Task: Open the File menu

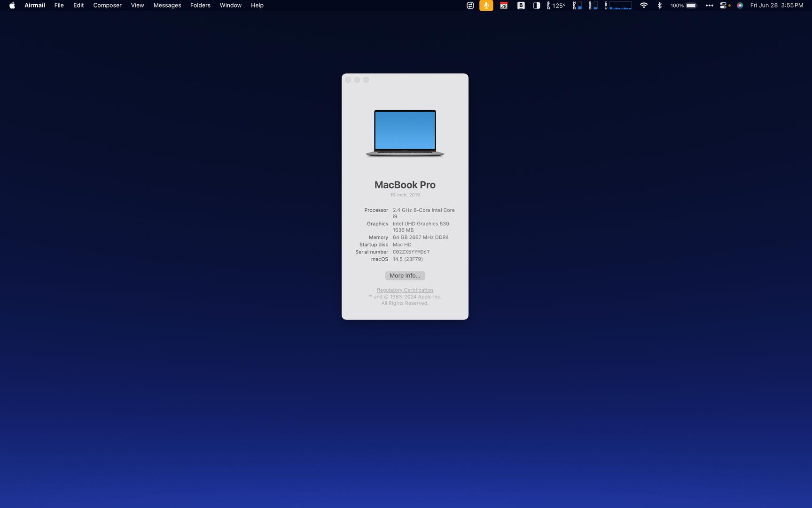Action: point(59,5)
